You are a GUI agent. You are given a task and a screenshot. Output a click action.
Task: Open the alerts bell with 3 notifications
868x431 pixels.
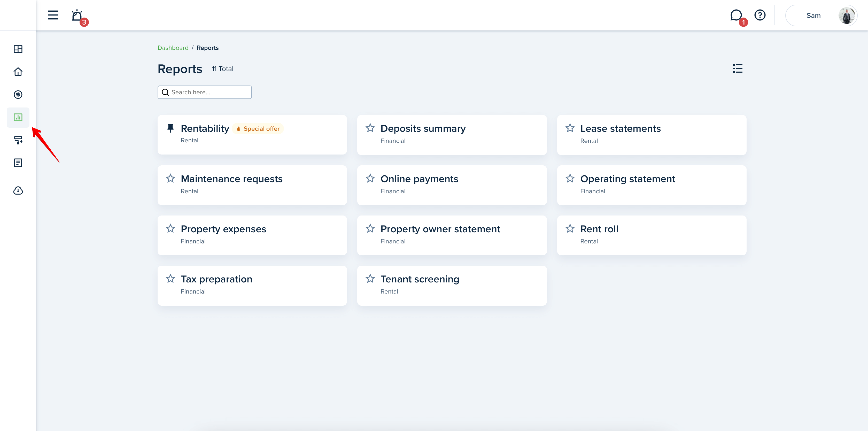point(78,16)
